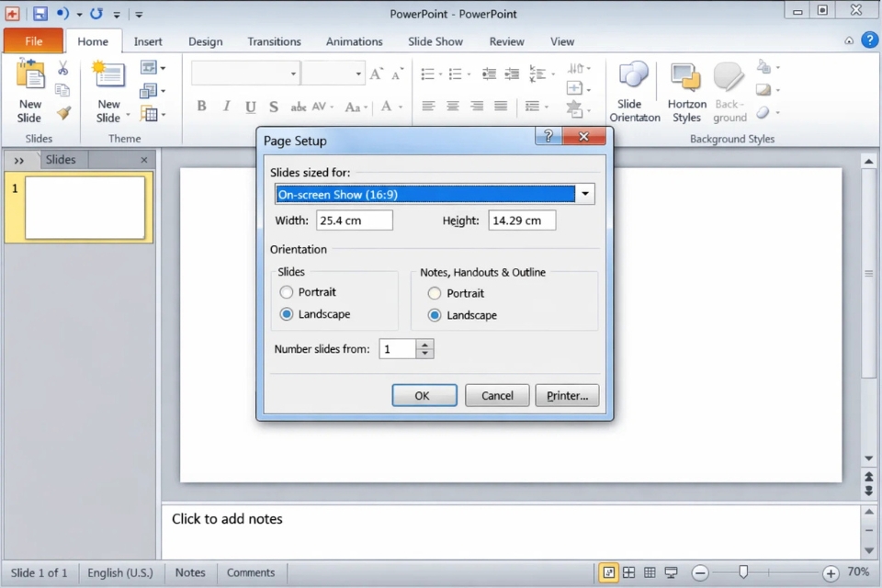Switch to Slide Sorter view
The image size is (882, 588).
click(628, 572)
